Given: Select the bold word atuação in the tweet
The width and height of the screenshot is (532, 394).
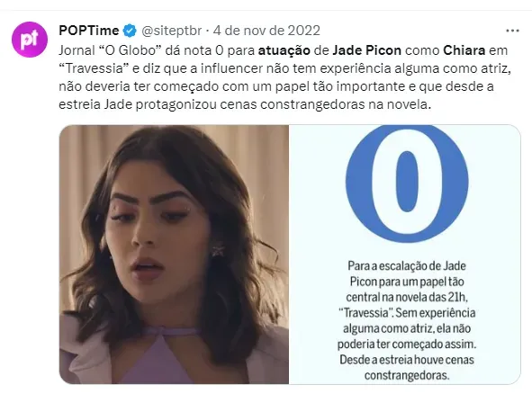Looking at the screenshot, I should [284, 50].
